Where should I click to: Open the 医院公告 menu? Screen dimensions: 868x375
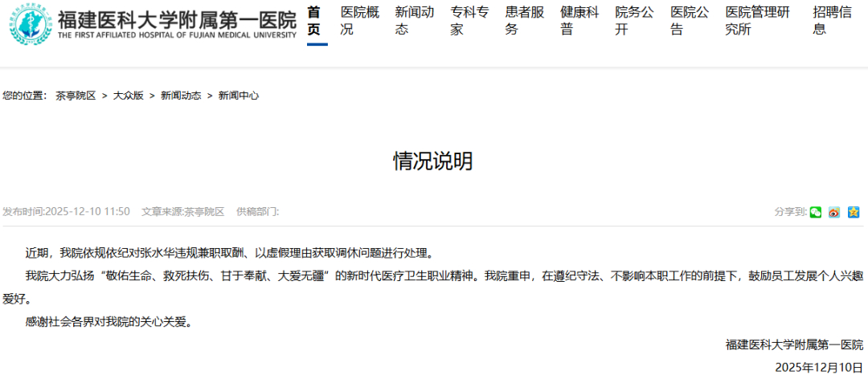(x=690, y=21)
